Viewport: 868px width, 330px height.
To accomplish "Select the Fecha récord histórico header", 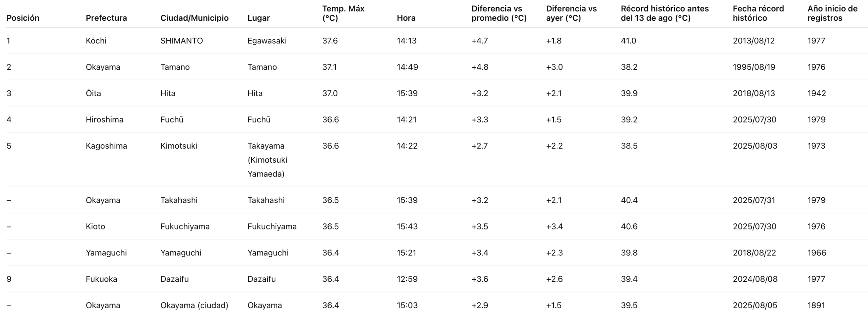I will pyautogui.click(x=758, y=13).
